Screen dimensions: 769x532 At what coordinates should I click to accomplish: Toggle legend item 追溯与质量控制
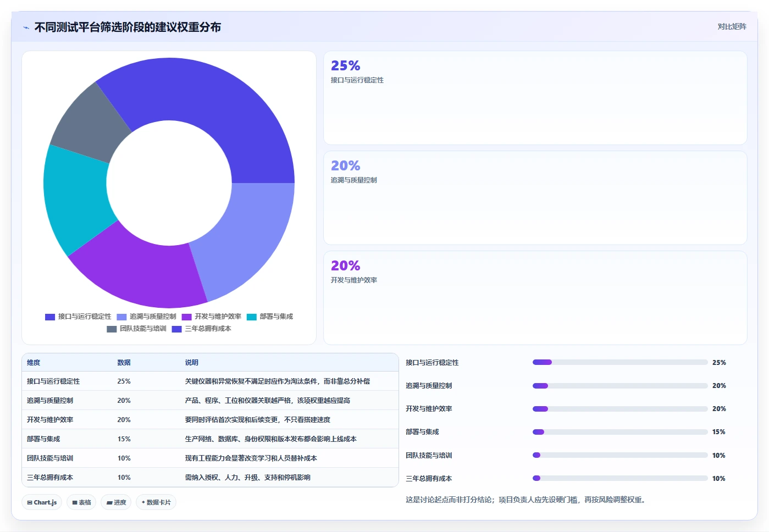coord(146,317)
